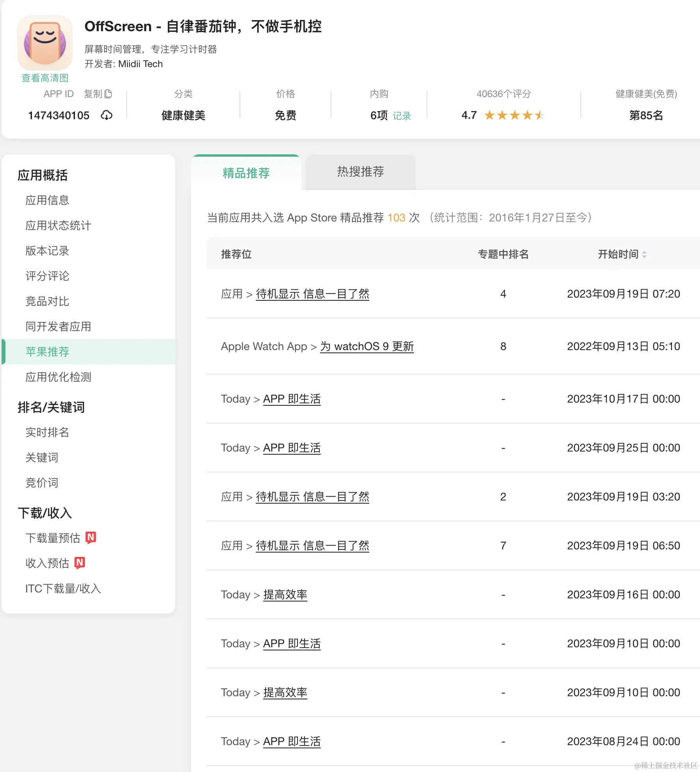700x772 pixels.
Task: Open 提高效率 link dated 2023年09月16日
Action: click(285, 595)
